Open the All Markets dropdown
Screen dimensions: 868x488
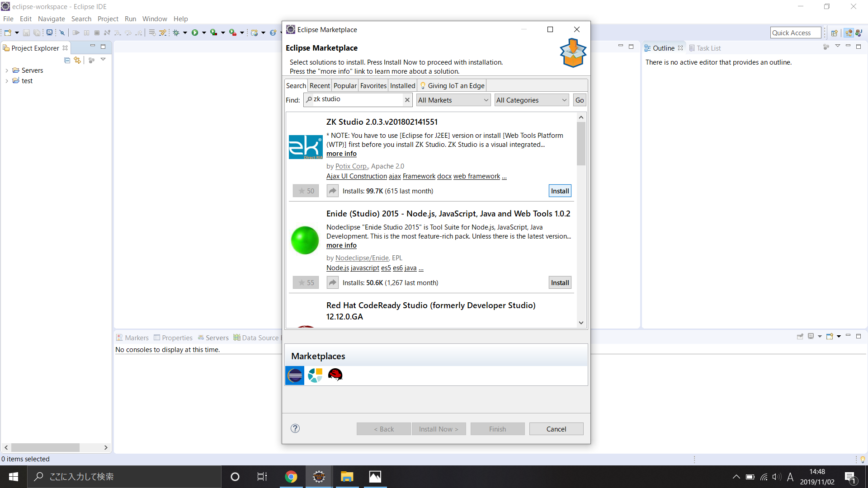[453, 100]
